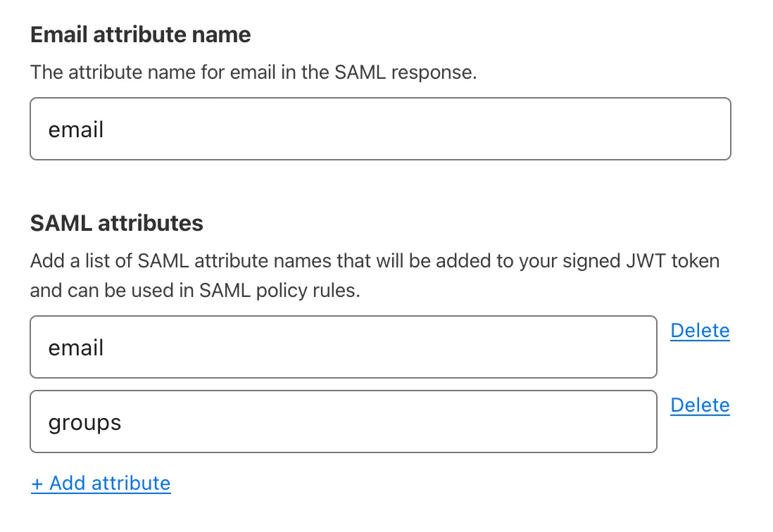Delete the 'groups' SAML attribute
Image resolution: width=773 pixels, height=532 pixels.
(700, 405)
